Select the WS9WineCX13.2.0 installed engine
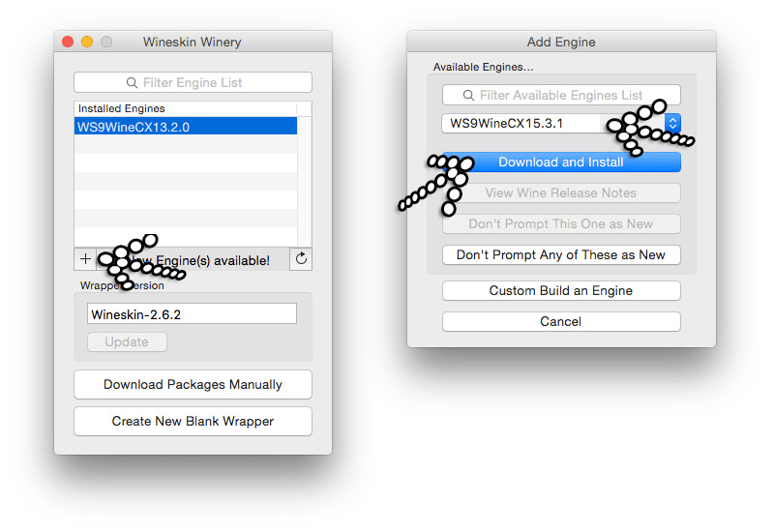This screenshot has height=532, width=774. point(186,127)
